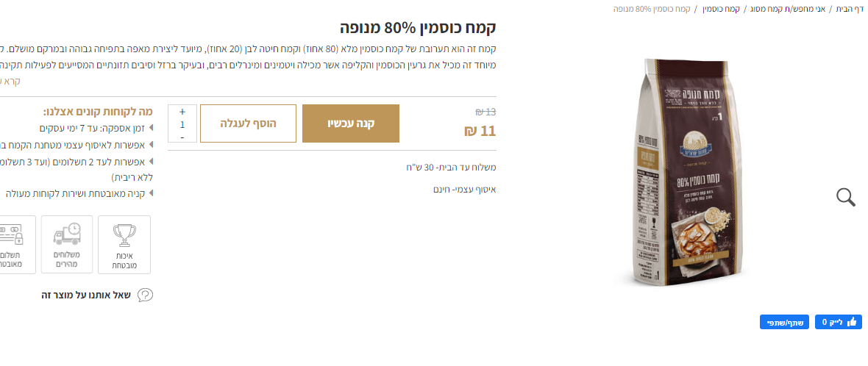The image size is (868, 366).
Task: Open the 'קמח כוסמין' breadcrumb link
Action: pyautogui.click(x=722, y=9)
